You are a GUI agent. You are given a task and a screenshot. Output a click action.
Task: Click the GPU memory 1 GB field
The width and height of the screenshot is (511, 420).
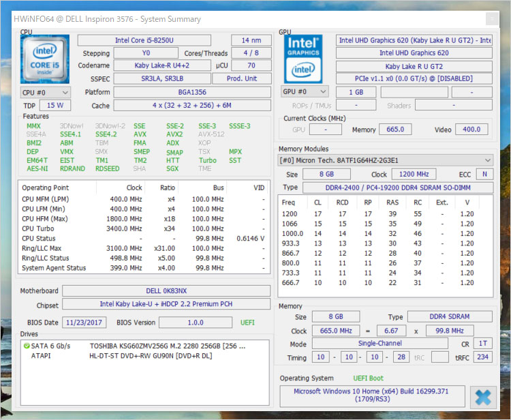coord(356,92)
